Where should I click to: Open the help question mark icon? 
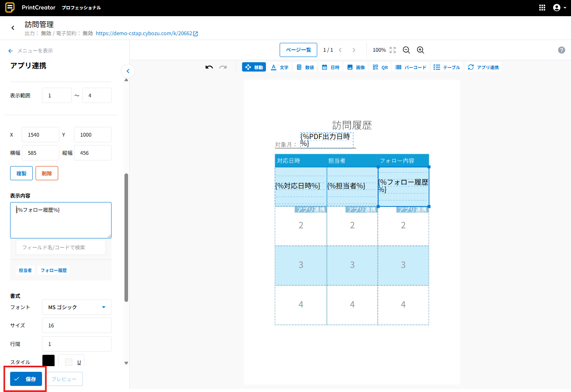561,50
